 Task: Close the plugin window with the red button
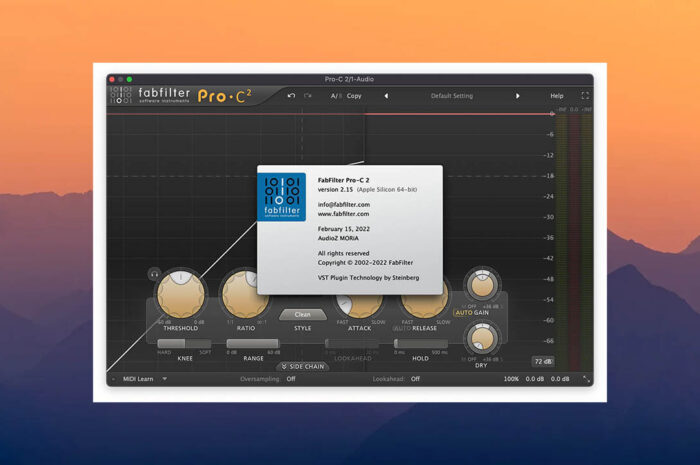(x=112, y=79)
